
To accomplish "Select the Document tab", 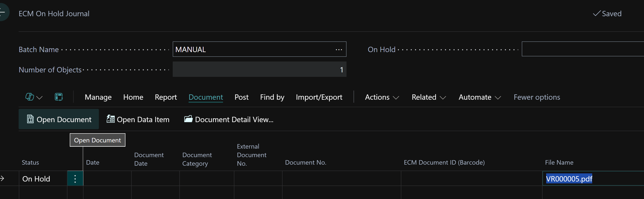I will [x=205, y=97].
